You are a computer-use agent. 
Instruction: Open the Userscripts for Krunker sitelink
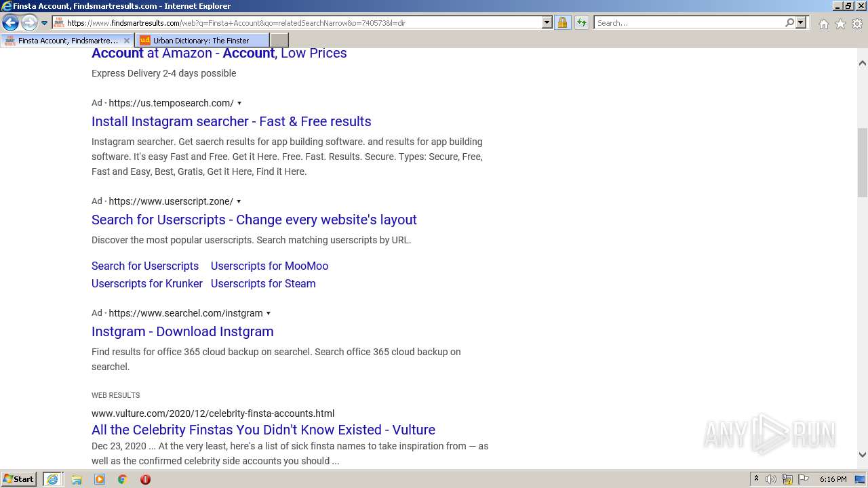click(147, 283)
